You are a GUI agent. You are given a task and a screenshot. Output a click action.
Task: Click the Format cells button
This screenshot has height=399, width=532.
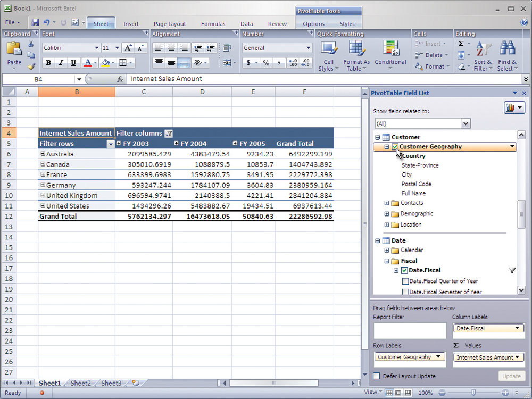point(432,66)
